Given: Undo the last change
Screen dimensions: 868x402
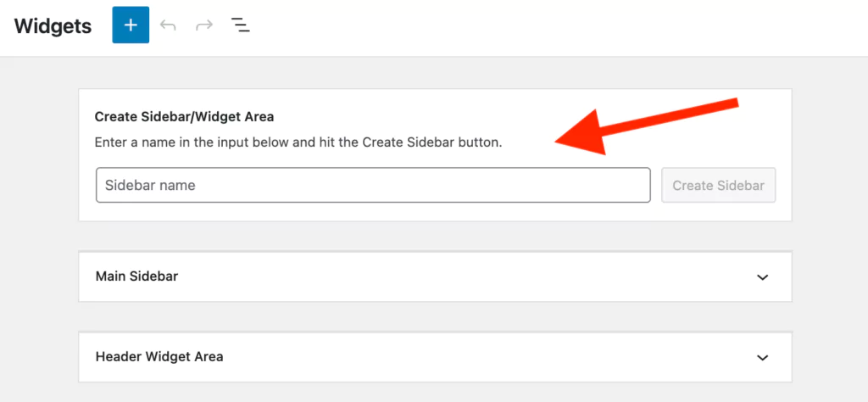Looking at the screenshot, I should 168,25.
